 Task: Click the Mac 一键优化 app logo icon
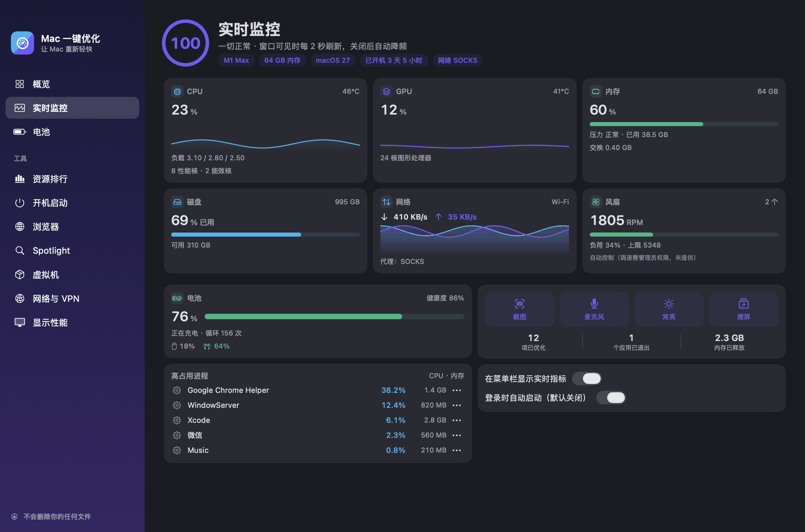click(22, 43)
